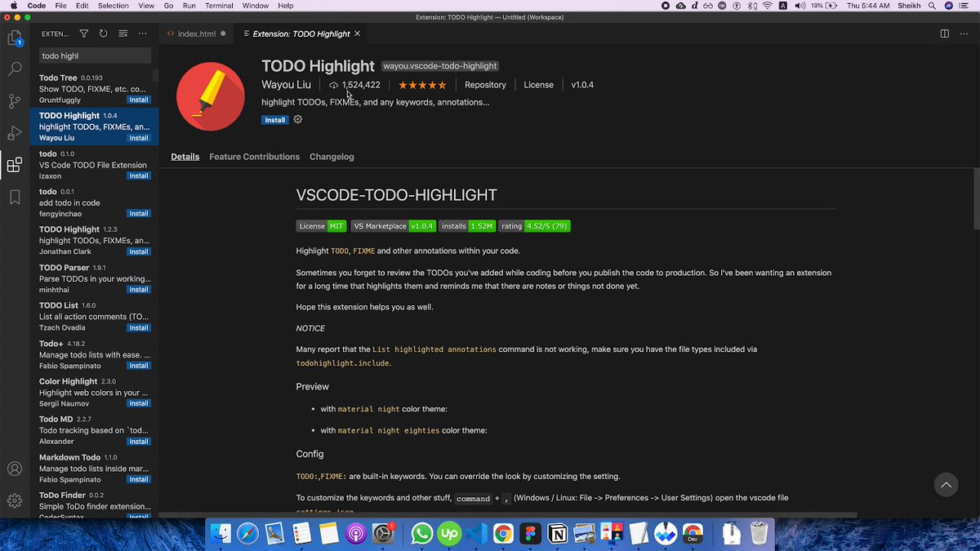Install Todo+ by Fabio Spampinato
Screen dimensions: 980x551
coord(139,366)
